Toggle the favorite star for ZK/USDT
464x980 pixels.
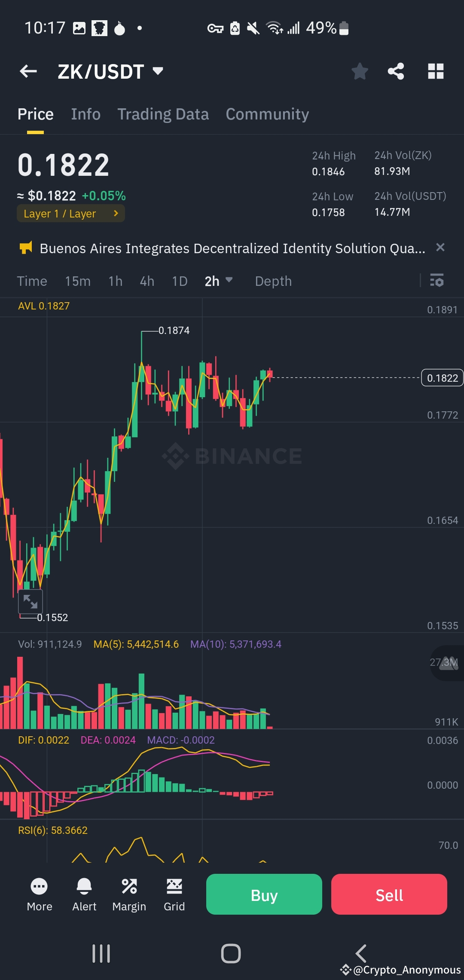coord(360,71)
